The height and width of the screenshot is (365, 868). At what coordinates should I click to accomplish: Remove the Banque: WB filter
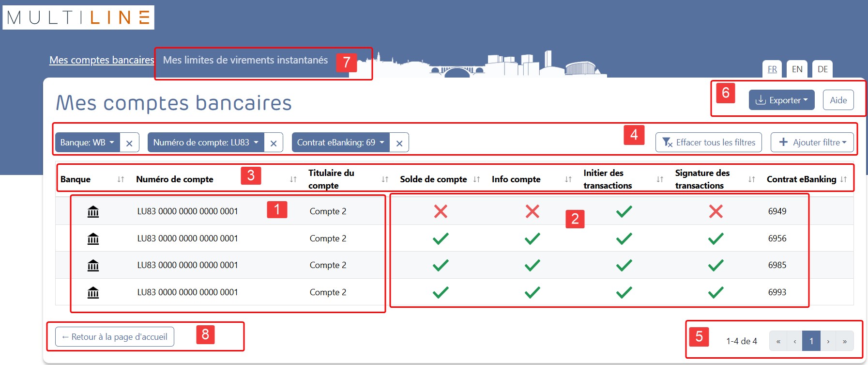coord(129,143)
